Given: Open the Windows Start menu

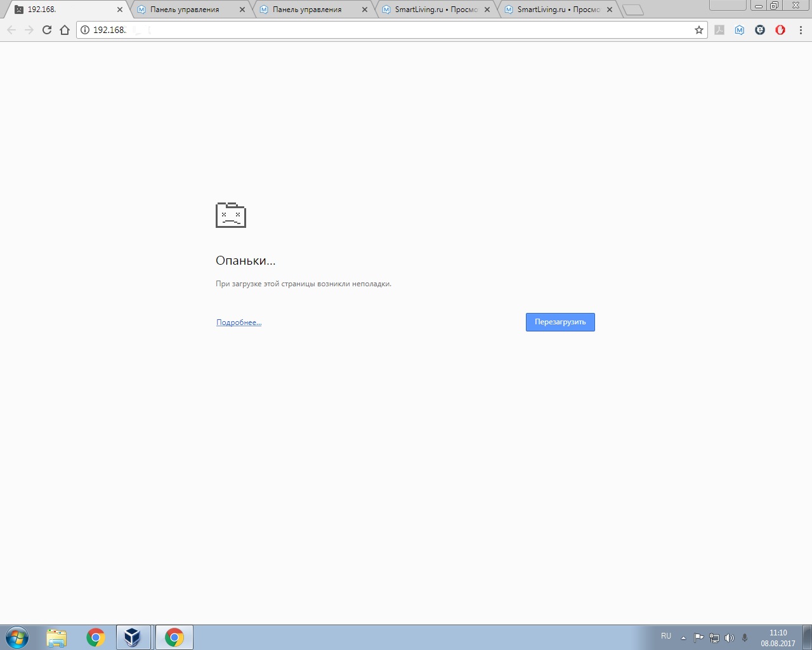Looking at the screenshot, I should click(x=17, y=637).
